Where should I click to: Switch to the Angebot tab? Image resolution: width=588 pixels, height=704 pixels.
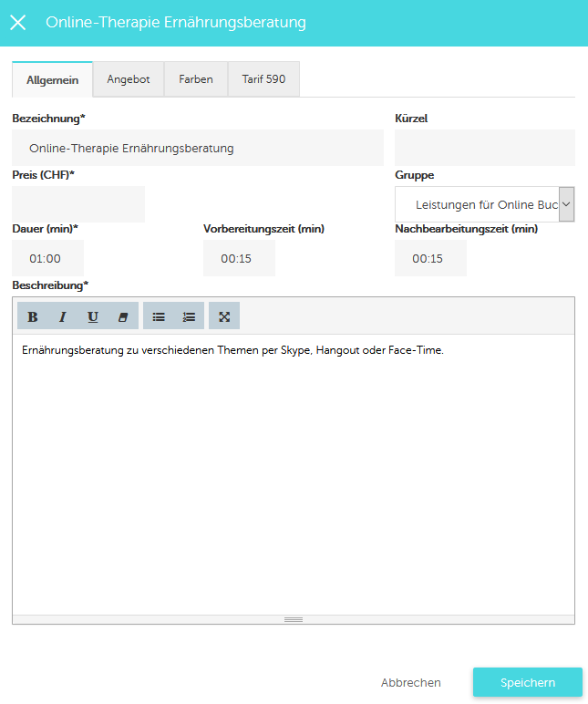point(128,79)
